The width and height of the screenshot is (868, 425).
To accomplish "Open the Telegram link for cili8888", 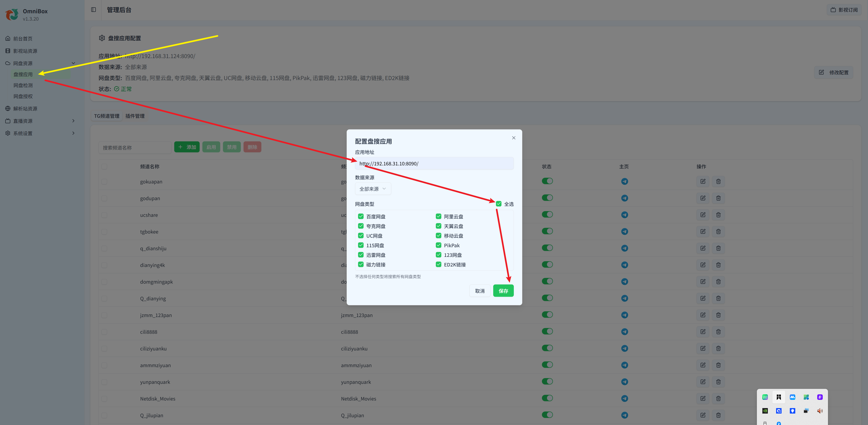I will click(x=624, y=332).
